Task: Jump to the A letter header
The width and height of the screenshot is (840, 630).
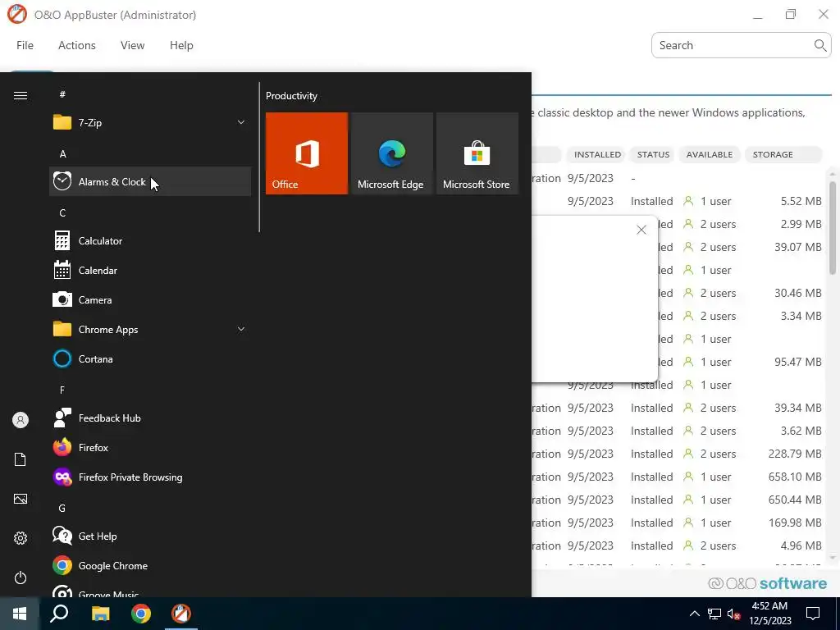Action: click(x=62, y=153)
